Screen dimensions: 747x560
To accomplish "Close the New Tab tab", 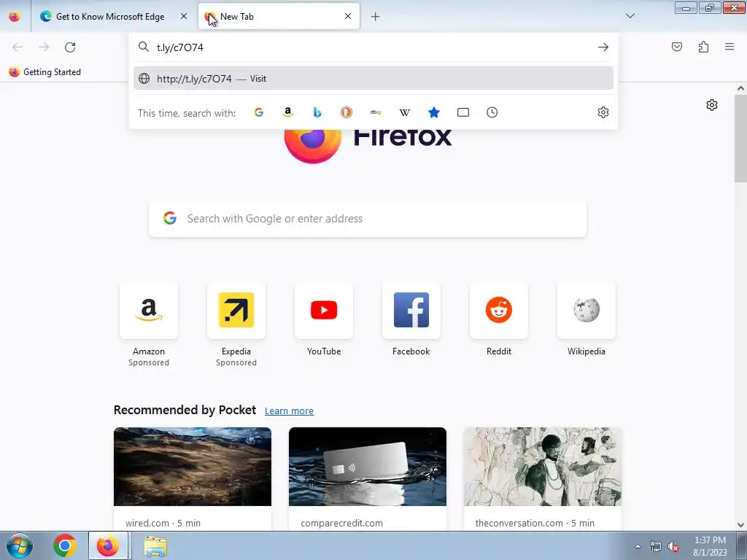I will 348,16.
